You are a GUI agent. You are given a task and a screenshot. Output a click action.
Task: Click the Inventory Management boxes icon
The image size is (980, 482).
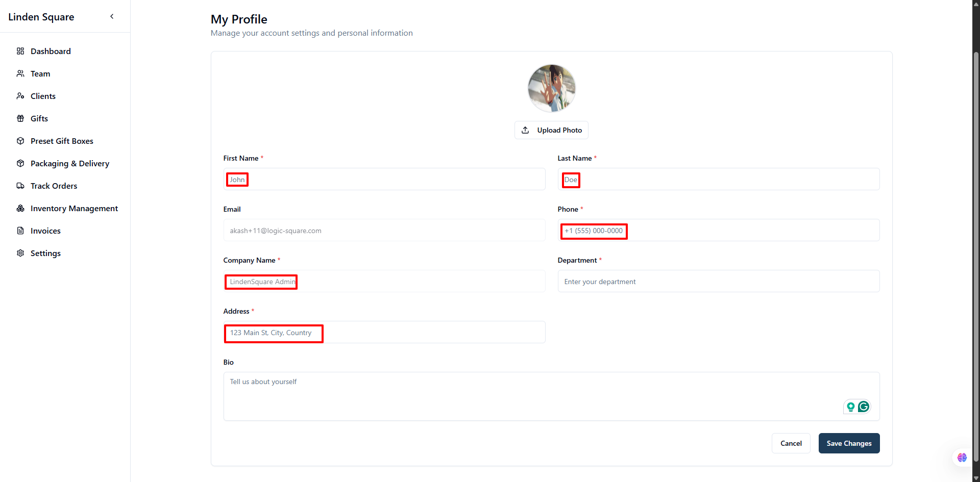coord(20,208)
